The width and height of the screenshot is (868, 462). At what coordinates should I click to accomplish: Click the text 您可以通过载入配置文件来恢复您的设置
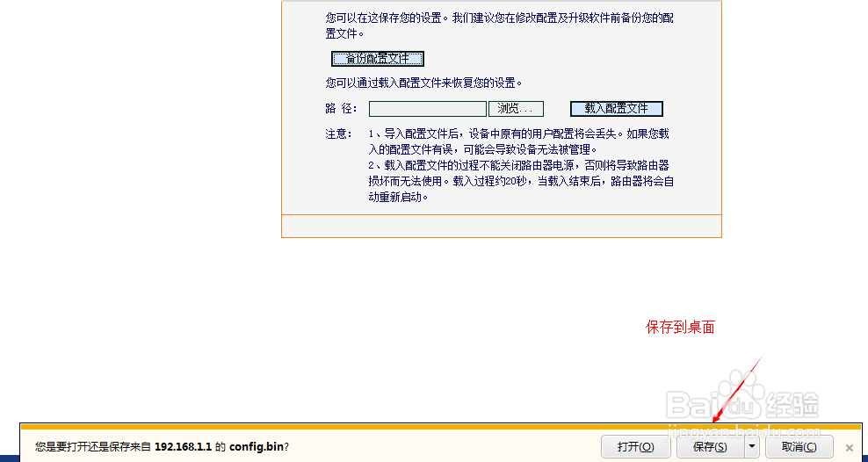[424, 83]
